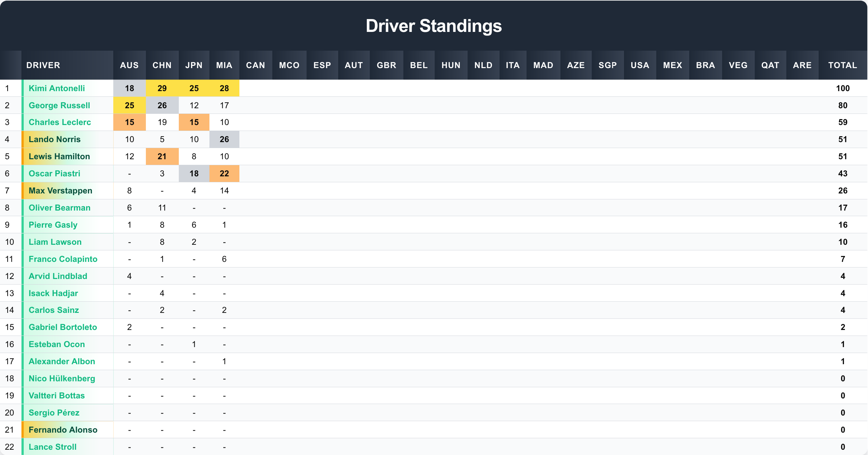Select Gabriel Bortoleto's name
868x455 pixels.
(63, 327)
